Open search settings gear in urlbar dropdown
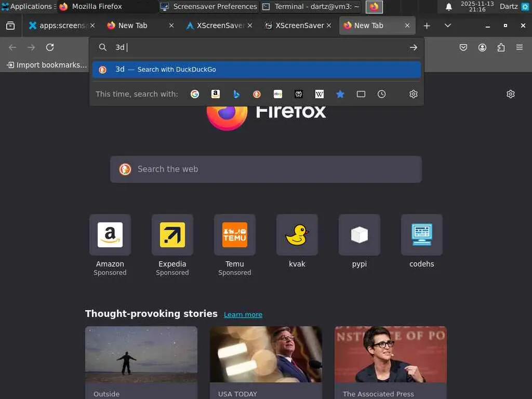 pyautogui.click(x=413, y=94)
